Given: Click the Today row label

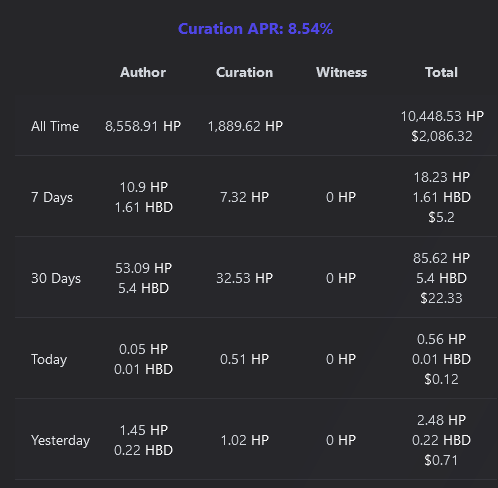Looking at the screenshot, I should (x=49, y=359).
